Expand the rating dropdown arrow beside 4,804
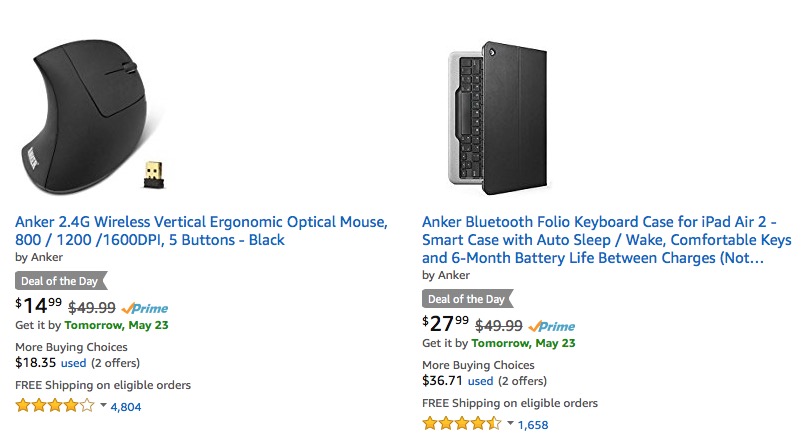The height and width of the screenshot is (439, 801). click(x=103, y=407)
